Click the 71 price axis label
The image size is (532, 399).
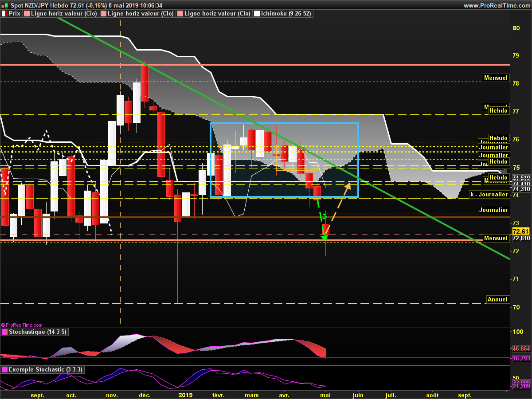(x=516, y=279)
